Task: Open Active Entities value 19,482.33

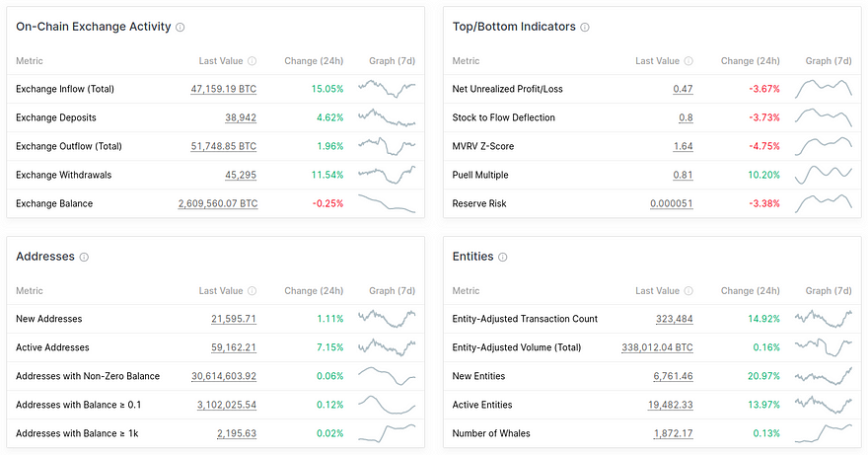Action: coord(671,405)
